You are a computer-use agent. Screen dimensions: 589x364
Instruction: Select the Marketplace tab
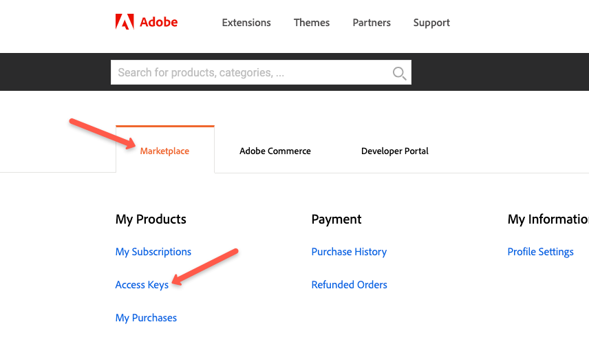coord(165,151)
